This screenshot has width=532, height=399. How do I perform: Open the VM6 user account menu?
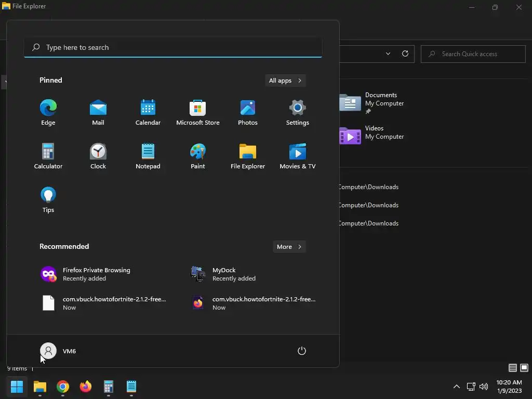click(58, 351)
